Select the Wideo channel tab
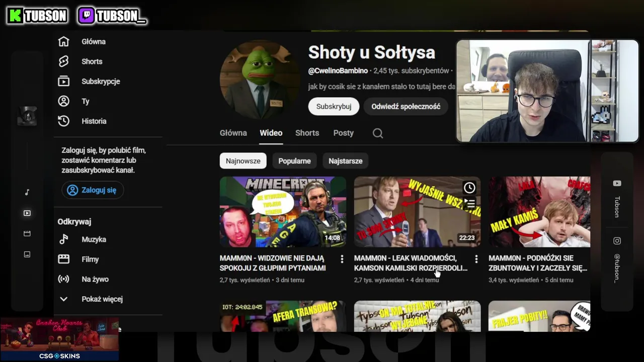Image resolution: width=644 pixels, height=362 pixels. tap(271, 133)
